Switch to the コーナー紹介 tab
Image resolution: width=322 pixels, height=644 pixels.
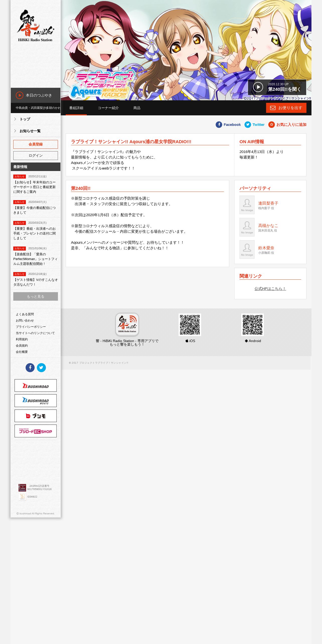tap(108, 108)
